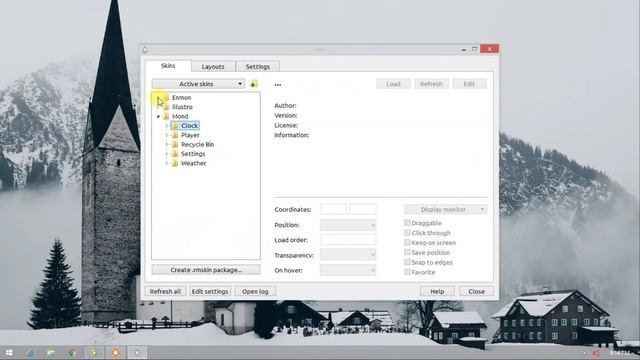Click the Help button
640x360 pixels.
point(437,291)
